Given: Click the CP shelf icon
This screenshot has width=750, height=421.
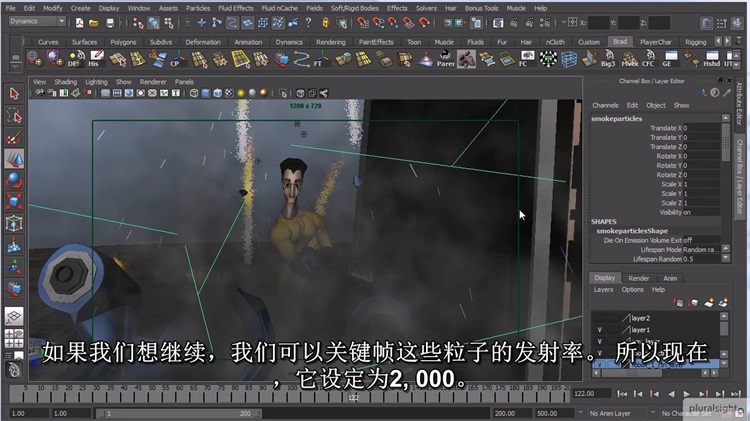Looking at the screenshot, I should [x=177, y=59].
